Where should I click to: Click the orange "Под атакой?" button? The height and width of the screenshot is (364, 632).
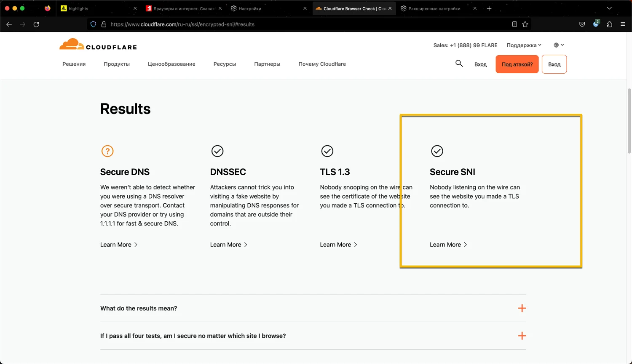[517, 64]
